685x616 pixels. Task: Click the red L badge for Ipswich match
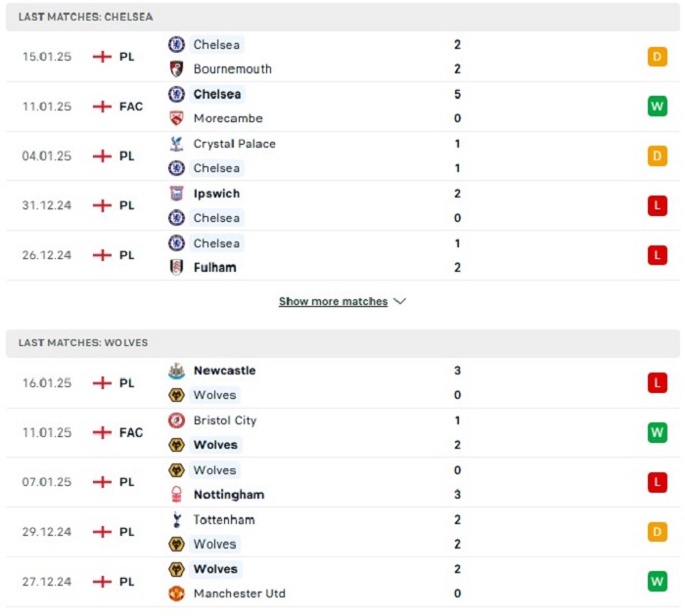(657, 205)
